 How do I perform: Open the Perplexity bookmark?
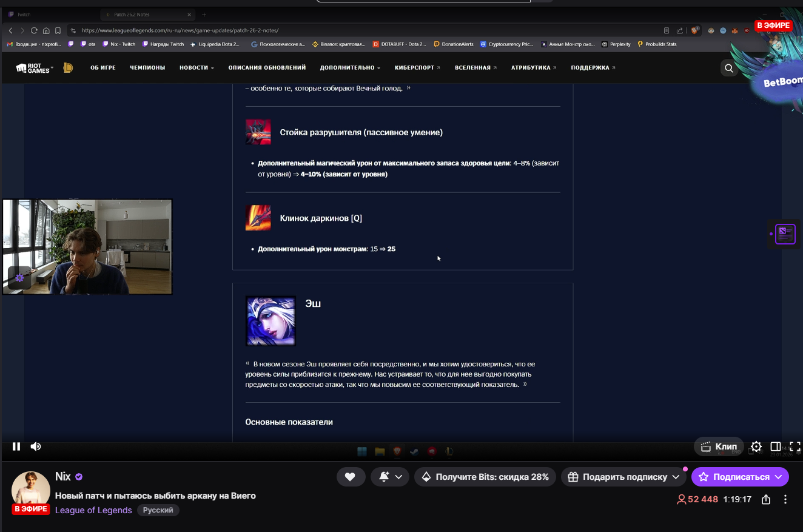click(x=616, y=44)
